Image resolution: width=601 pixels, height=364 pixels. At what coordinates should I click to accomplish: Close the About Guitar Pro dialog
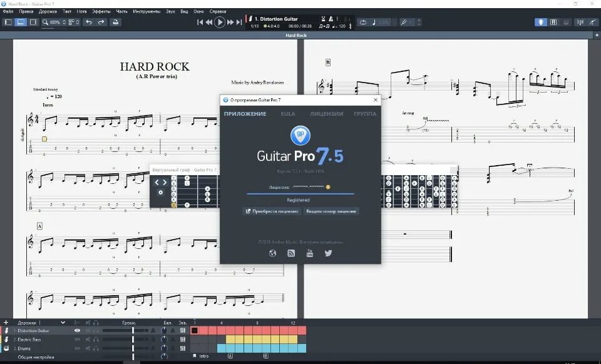pyautogui.click(x=376, y=100)
